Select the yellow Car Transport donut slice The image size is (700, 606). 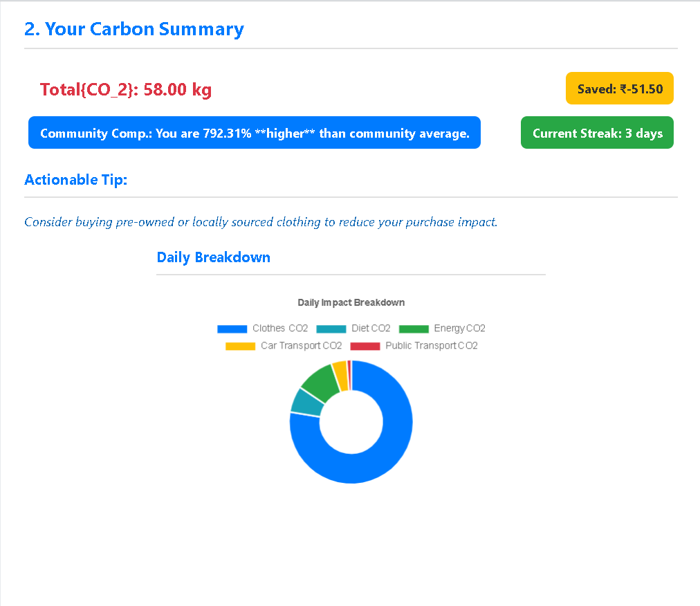[340, 376]
